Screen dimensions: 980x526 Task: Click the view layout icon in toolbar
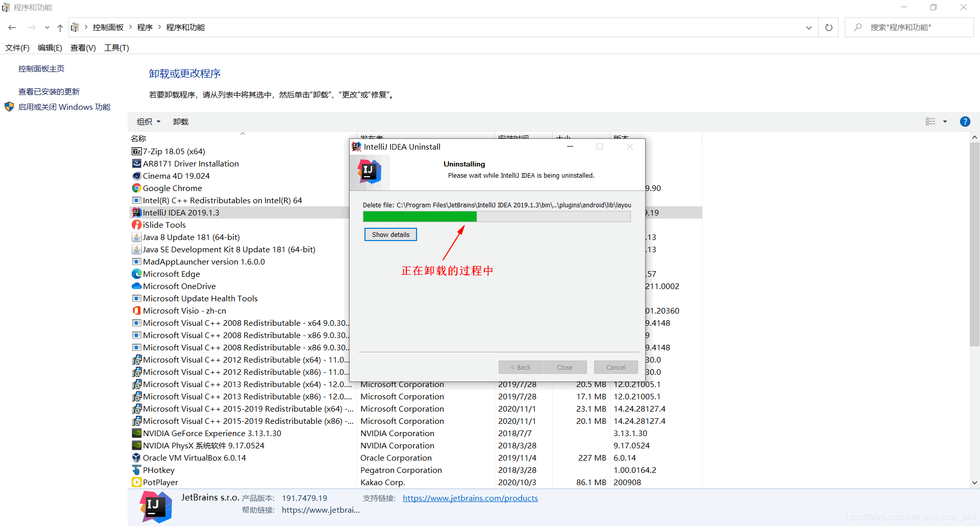pyautogui.click(x=930, y=122)
